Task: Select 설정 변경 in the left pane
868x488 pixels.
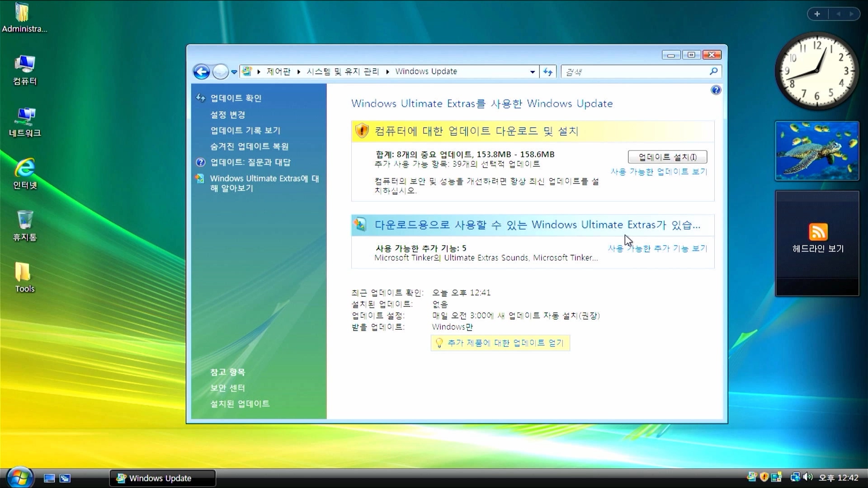Action: [x=227, y=115]
